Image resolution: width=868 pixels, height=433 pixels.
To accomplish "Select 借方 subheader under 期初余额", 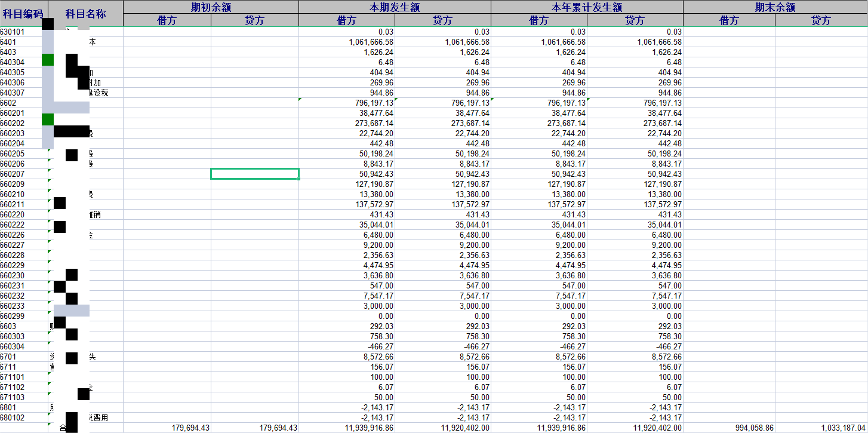I will pyautogui.click(x=167, y=20).
